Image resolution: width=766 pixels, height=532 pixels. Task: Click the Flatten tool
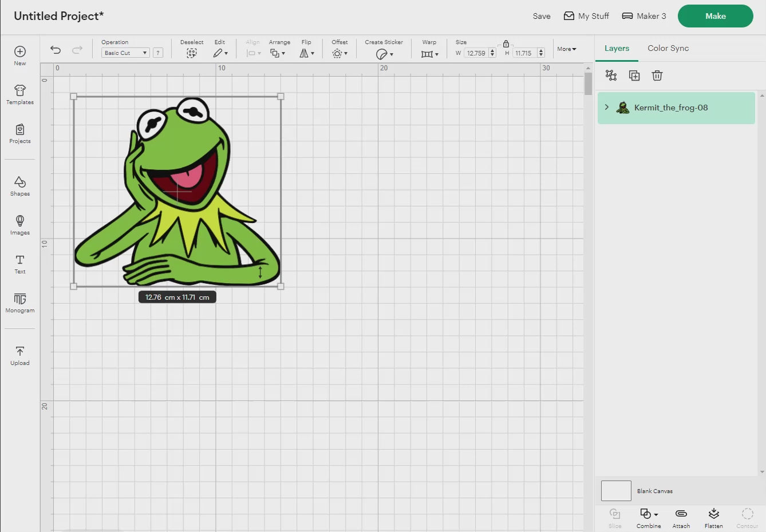[x=714, y=518]
